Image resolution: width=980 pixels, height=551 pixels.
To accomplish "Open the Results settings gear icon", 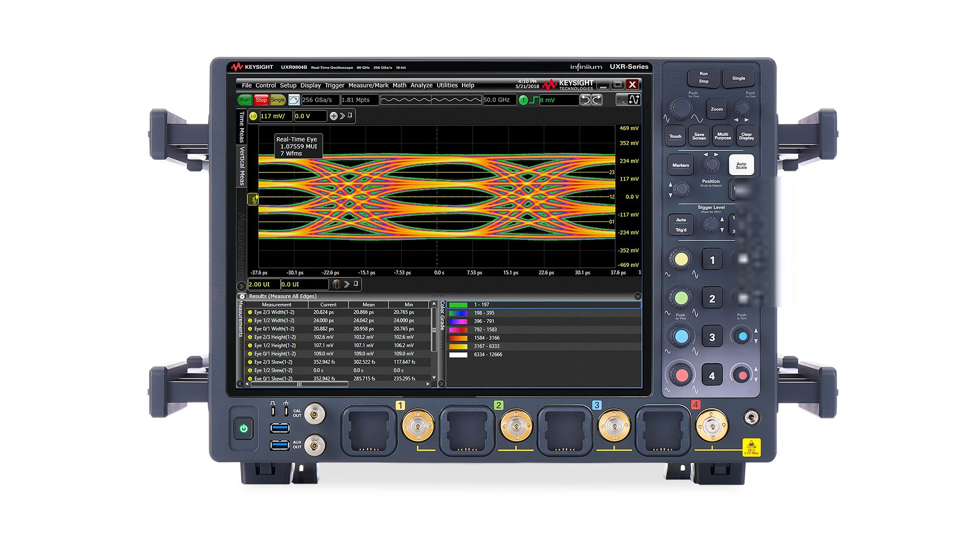I will click(242, 296).
